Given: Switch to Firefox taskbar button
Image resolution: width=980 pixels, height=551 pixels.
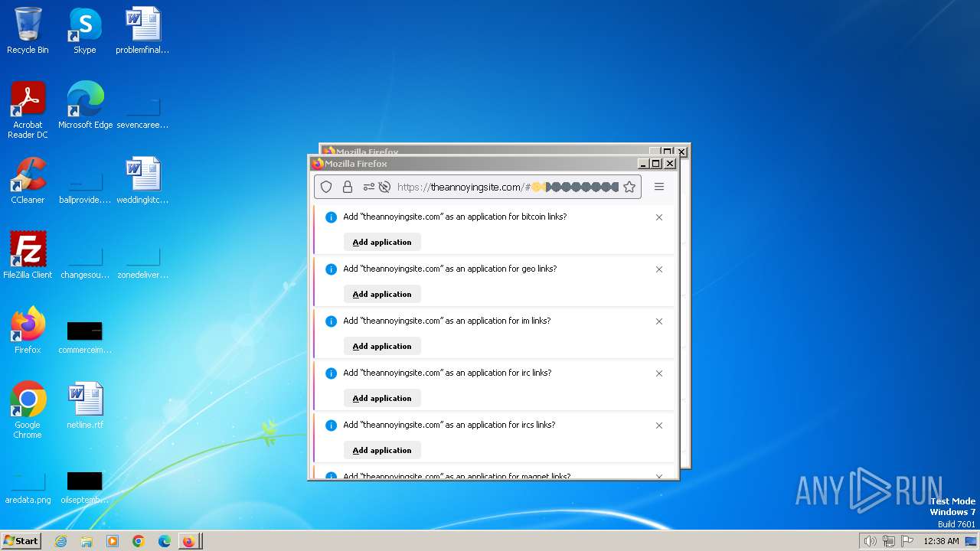Looking at the screenshot, I should [189, 541].
